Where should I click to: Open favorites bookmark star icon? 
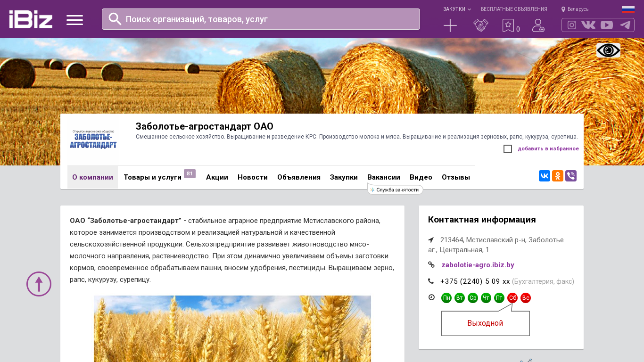[508, 25]
